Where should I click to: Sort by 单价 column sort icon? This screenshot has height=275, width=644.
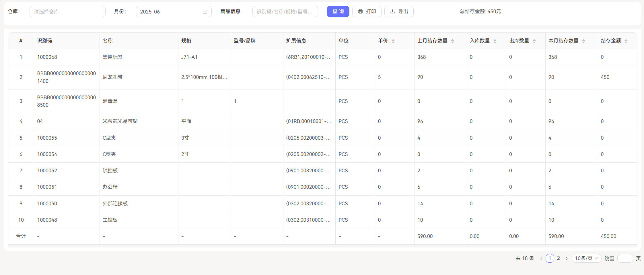pyautogui.click(x=393, y=41)
